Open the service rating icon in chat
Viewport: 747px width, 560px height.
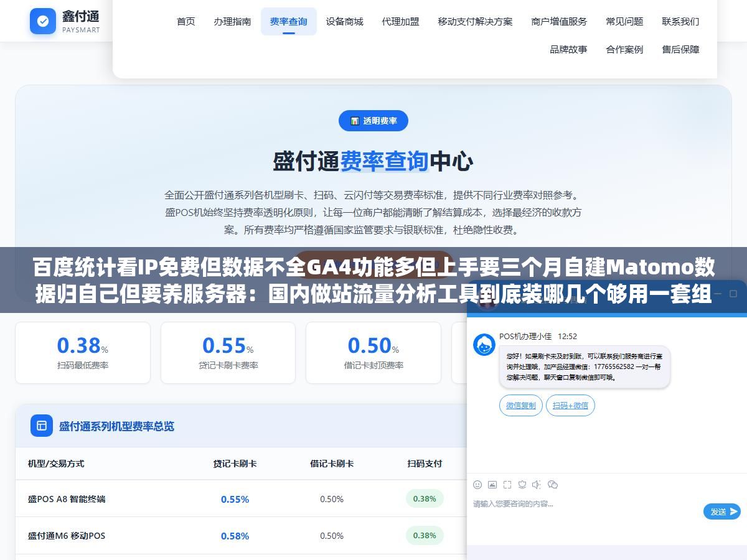tap(522, 484)
